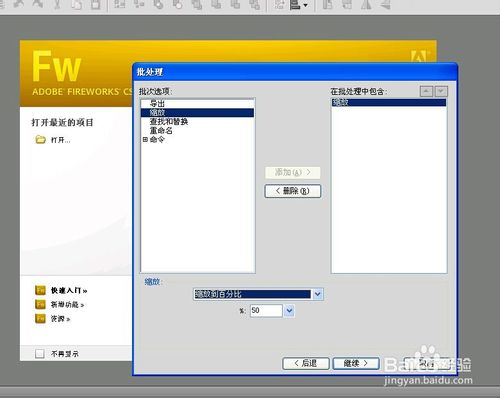
Task: Expand the 命令 tree node
Action: tap(145, 140)
